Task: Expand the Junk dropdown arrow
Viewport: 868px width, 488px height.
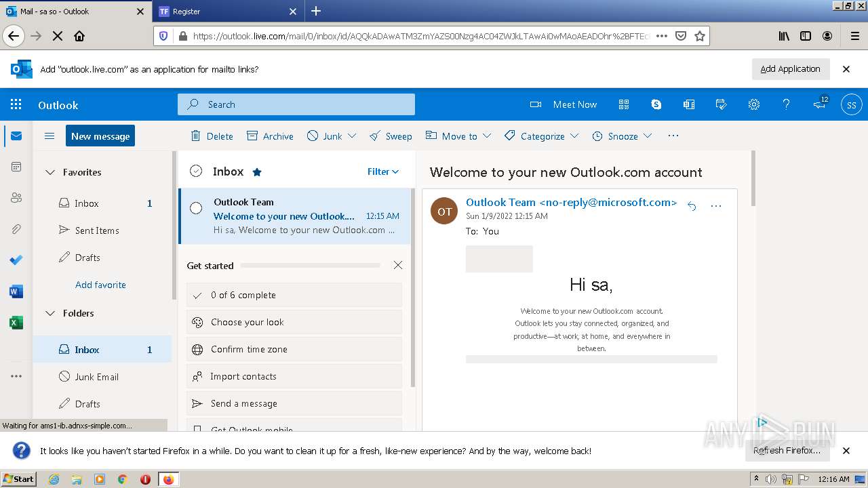Action: tap(352, 136)
